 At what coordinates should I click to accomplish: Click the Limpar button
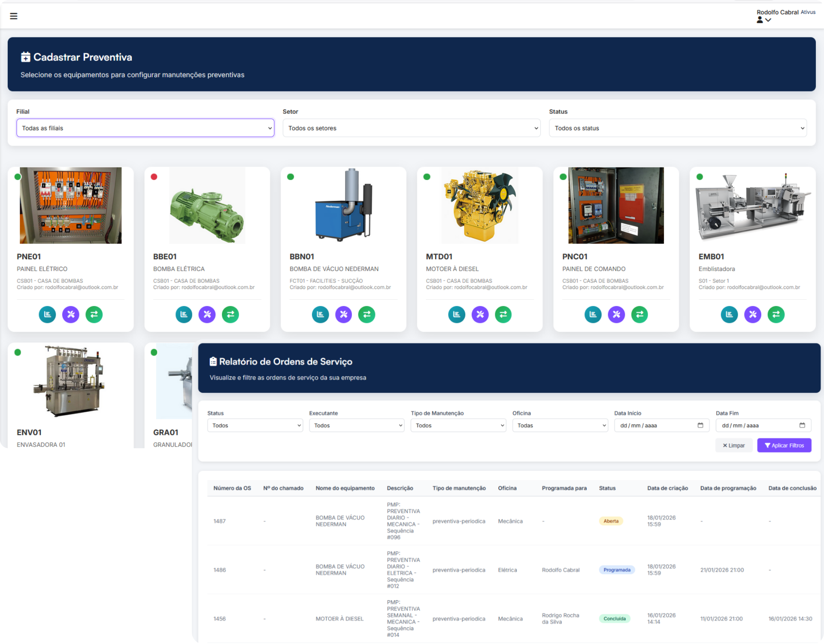pos(733,445)
